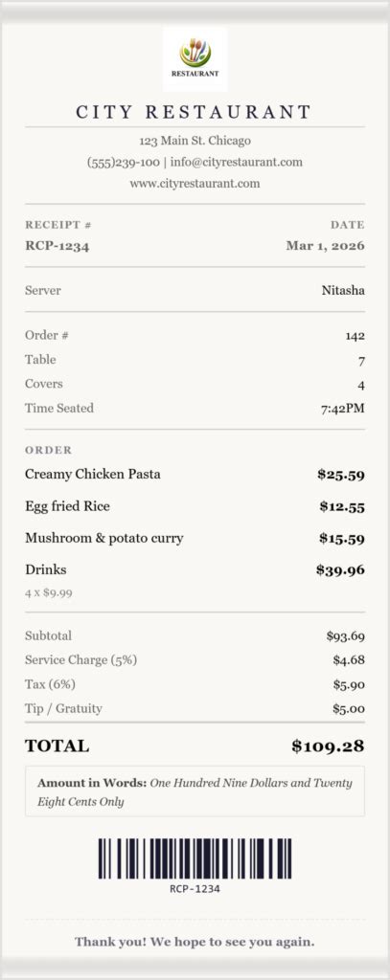
Task: Click the barcode image
Action: click(195, 858)
